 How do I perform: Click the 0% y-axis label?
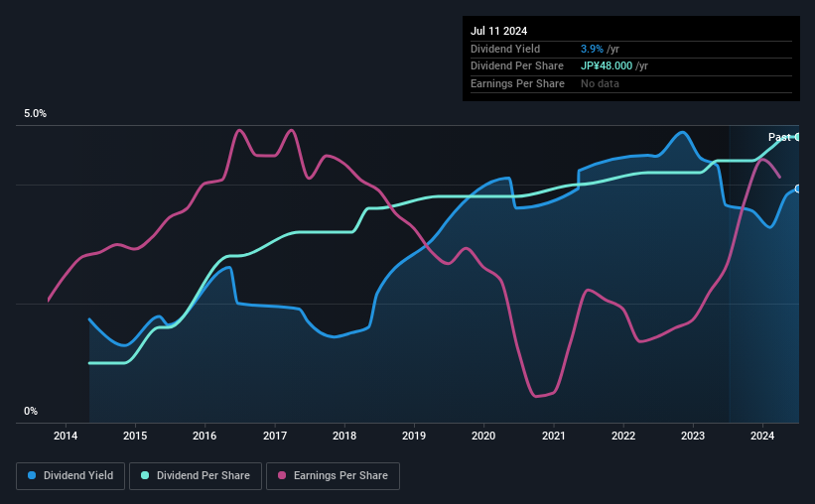[x=31, y=411]
